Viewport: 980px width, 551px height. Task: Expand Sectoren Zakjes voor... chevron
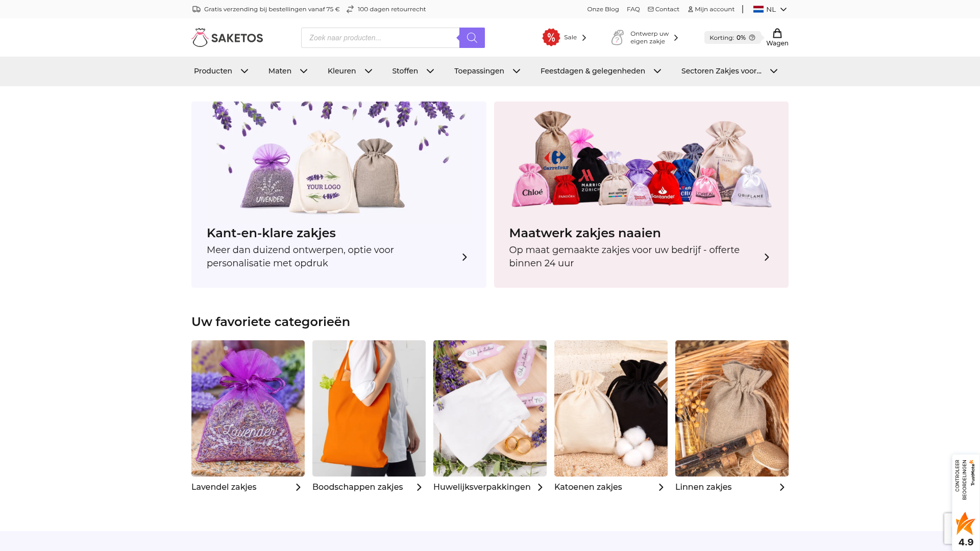(x=774, y=71)
